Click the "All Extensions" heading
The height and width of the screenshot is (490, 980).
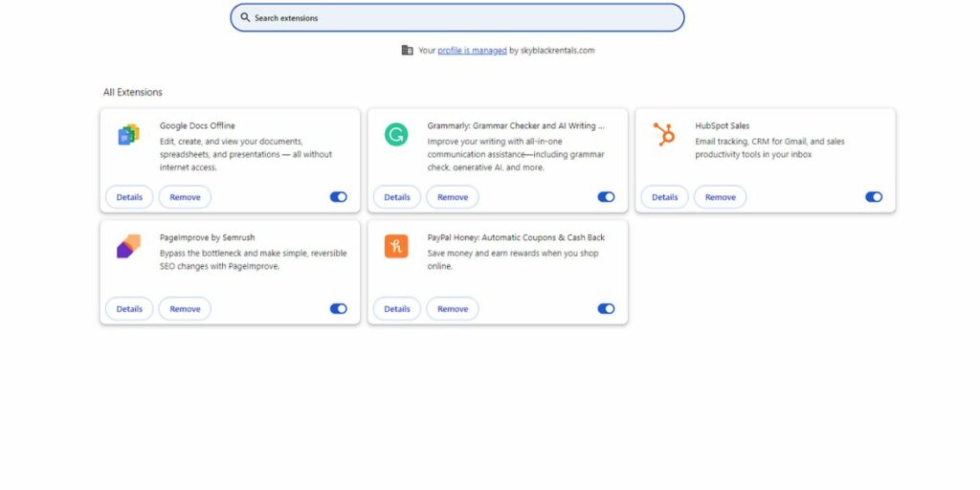pyautogui.click(x=132, y=92)
